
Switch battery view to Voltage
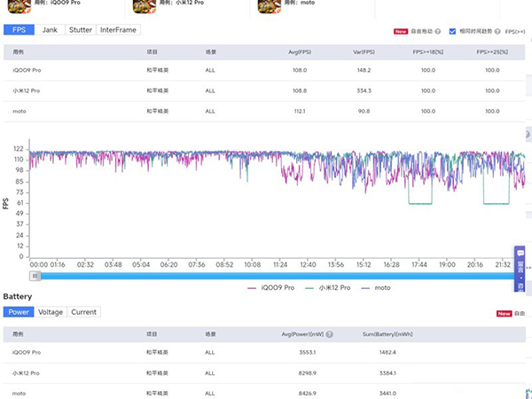[50, 312]
